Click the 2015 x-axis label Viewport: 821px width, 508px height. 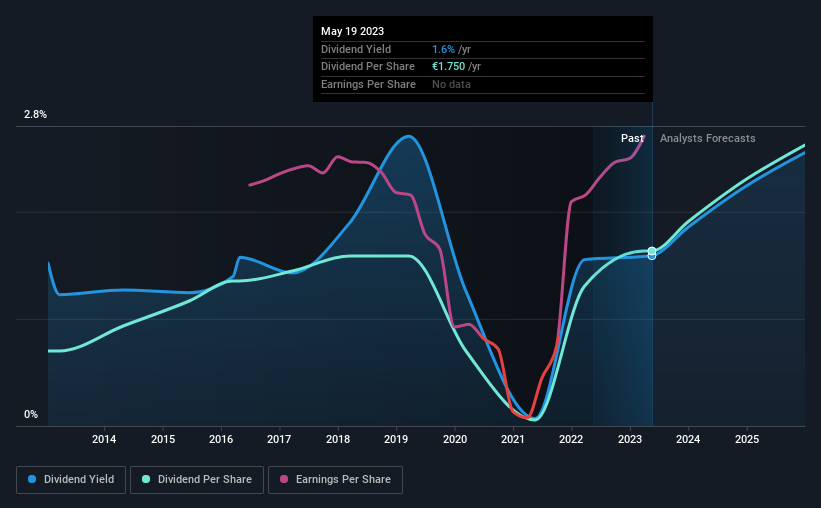pos(163,439)
